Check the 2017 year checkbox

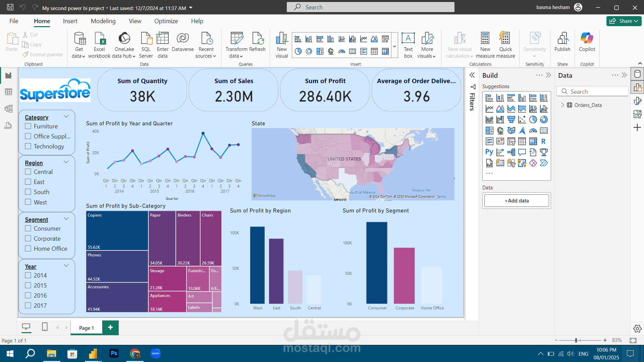tap(28, 305)
